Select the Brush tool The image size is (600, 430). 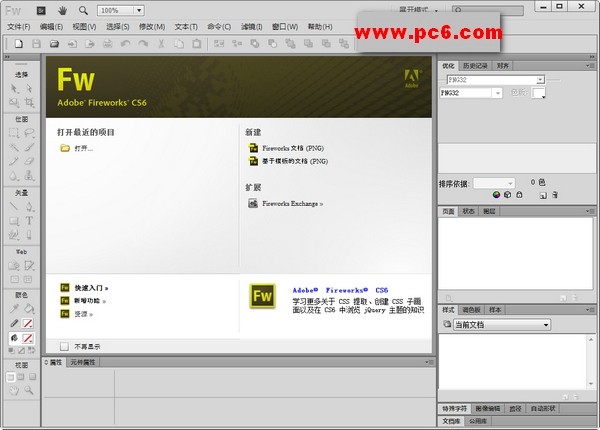(x=29, y=147)
